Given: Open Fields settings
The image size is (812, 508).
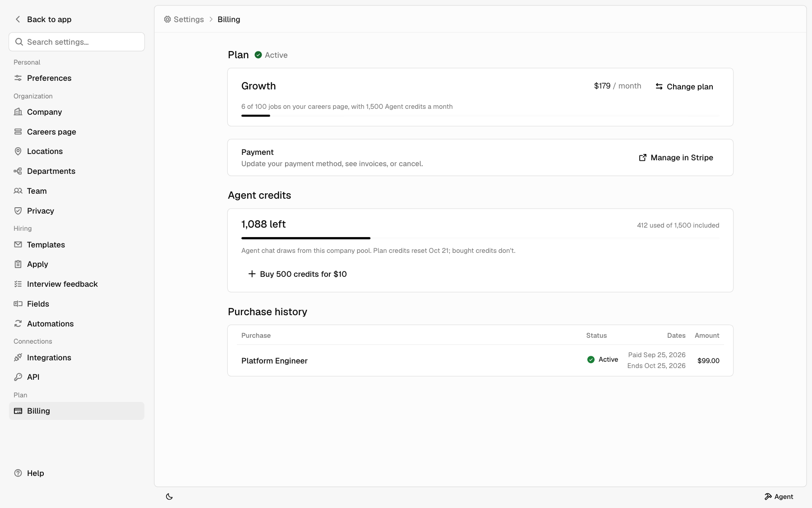Looking at the screenshot, I should 77,304.
